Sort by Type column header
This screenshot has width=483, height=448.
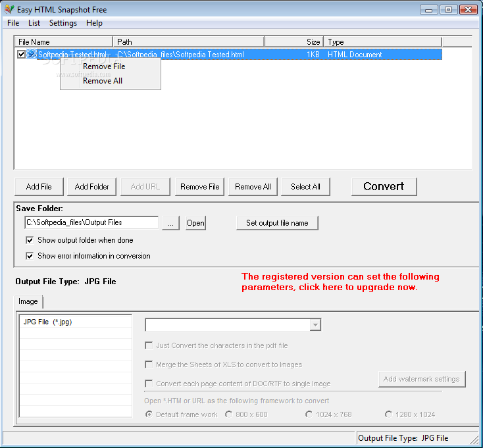[383, 42]
